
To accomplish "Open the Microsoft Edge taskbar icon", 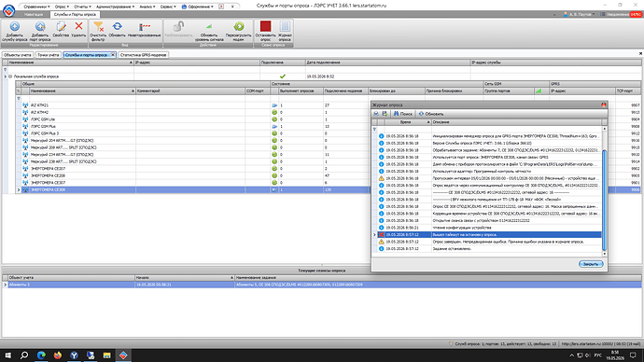I will pyautogui.click(x=41, y=355).
